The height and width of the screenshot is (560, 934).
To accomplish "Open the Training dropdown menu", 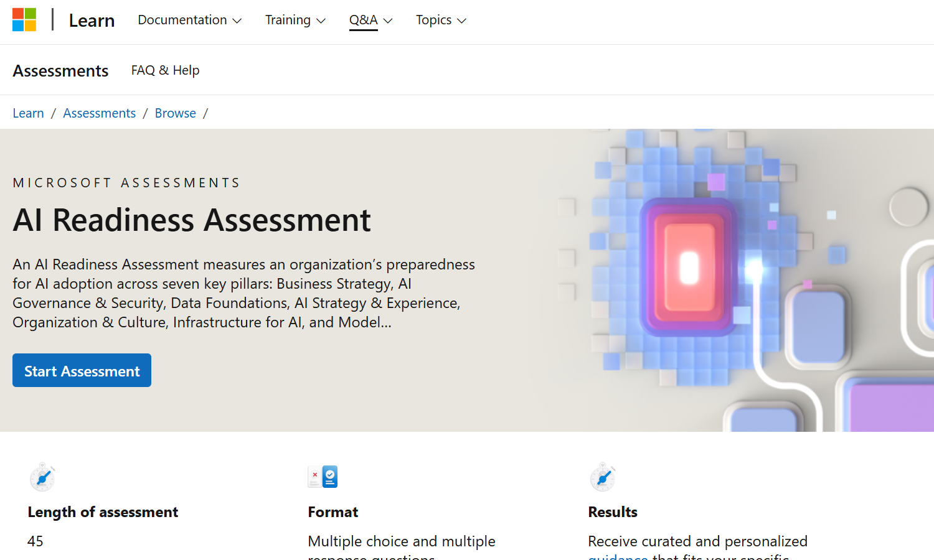I will pyautogui.click(x=295, y=21).
